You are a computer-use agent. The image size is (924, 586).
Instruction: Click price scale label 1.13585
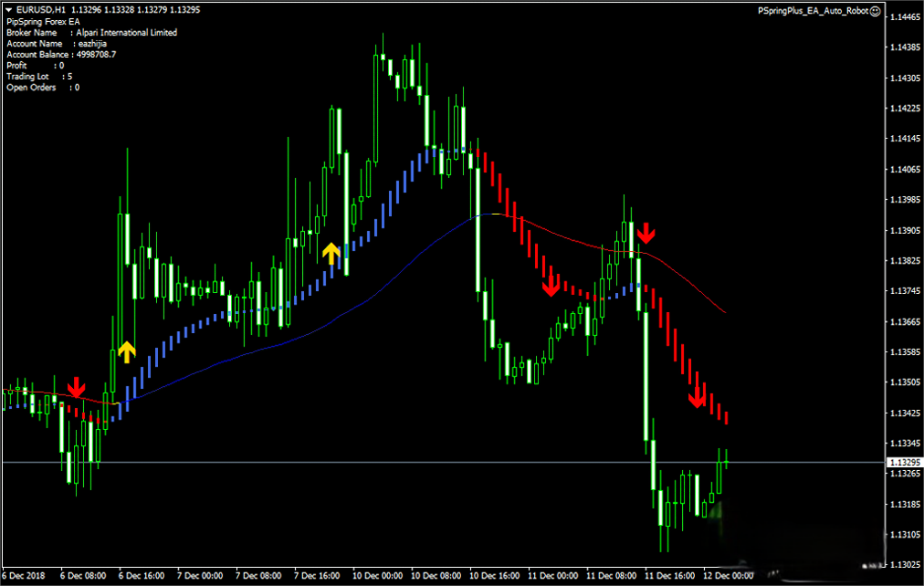click(x=905, y=352)
